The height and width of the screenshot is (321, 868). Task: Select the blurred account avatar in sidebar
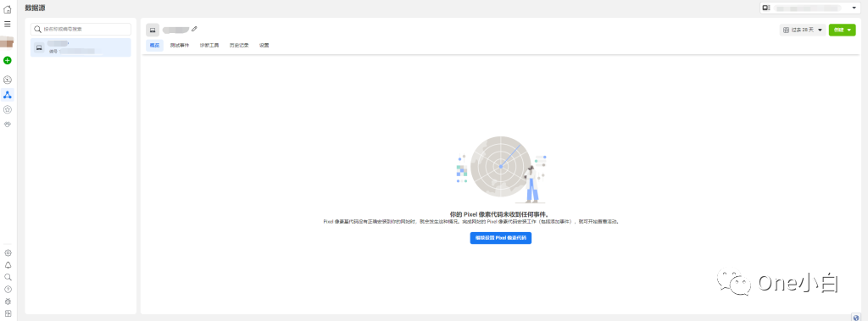[7, 42]
